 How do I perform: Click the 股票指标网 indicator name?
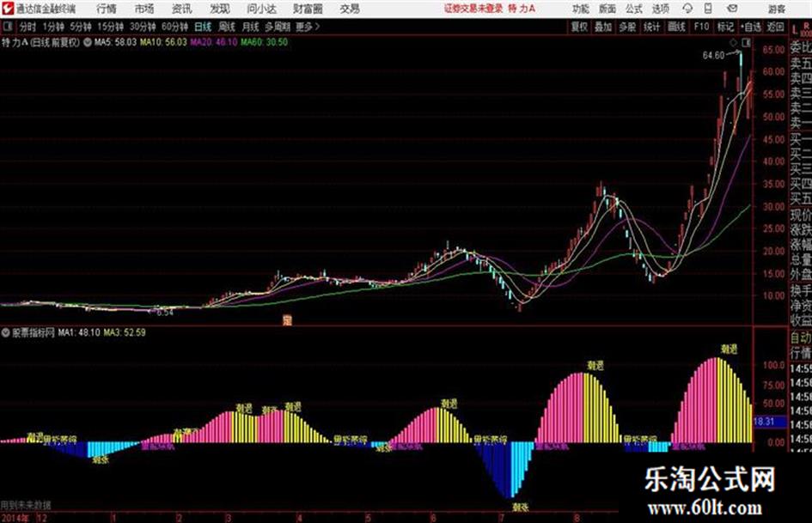(34, 332)
